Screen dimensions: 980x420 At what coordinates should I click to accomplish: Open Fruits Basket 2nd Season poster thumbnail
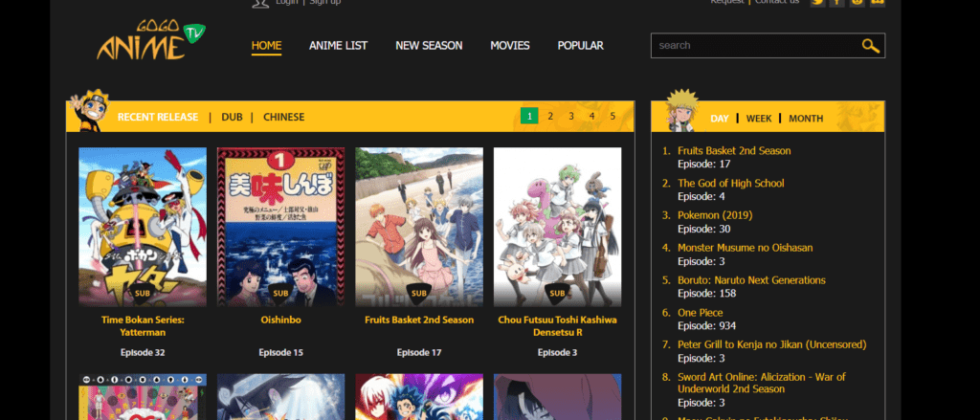pyautogui.click(x=419, y=227)
